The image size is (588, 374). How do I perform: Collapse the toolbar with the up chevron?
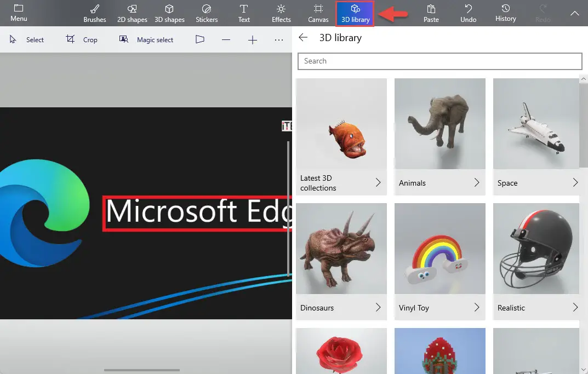[574, 13]
